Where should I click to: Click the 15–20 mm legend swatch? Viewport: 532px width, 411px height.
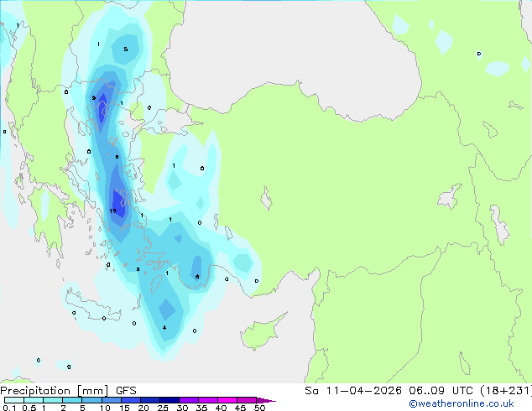[x=130, y=400]
